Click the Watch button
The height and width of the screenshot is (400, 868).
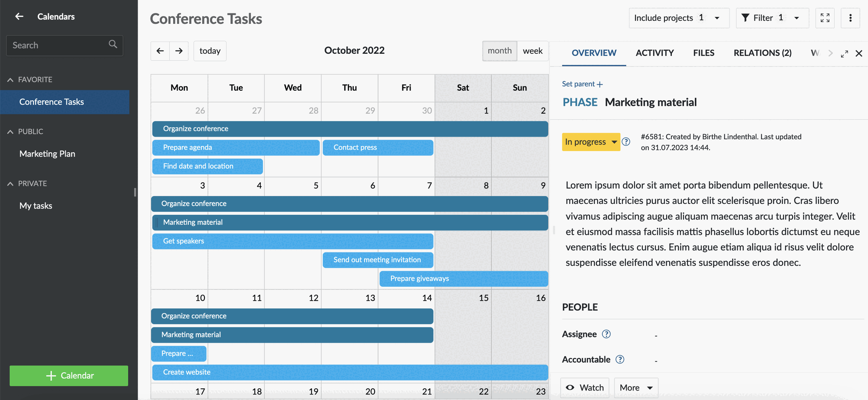tap(585, 387)
